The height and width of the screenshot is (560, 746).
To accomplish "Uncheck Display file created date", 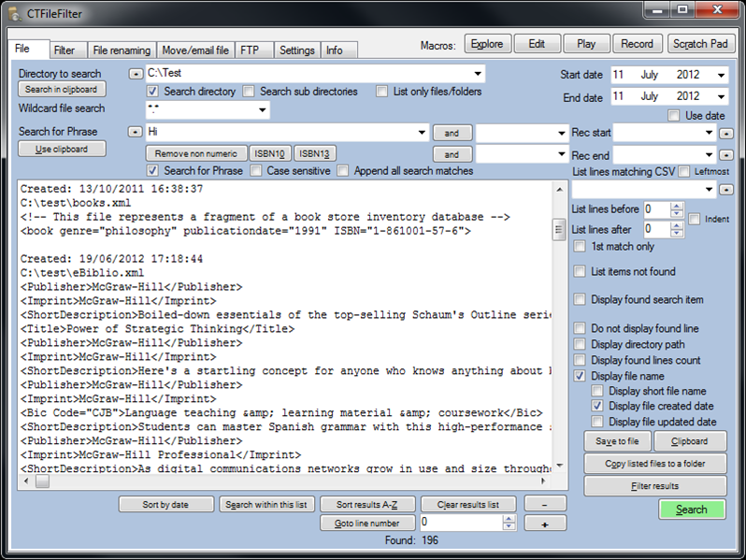I will [x=597, y=406].
